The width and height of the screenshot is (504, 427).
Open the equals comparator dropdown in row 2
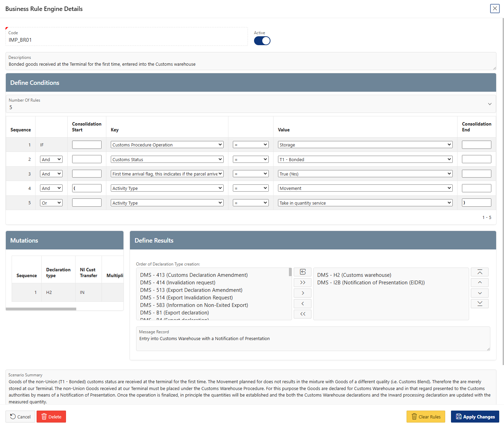pos(251,159)
